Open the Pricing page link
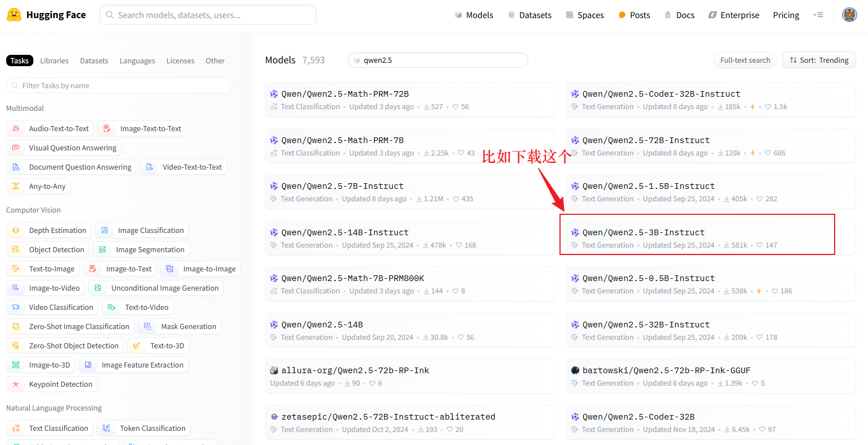The image size is (868, 445). [786, 15]
